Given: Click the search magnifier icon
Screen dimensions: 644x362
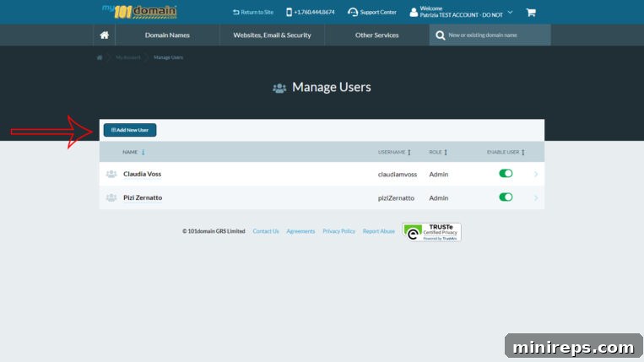Looking at the screenshot, I should coord(441,35).
